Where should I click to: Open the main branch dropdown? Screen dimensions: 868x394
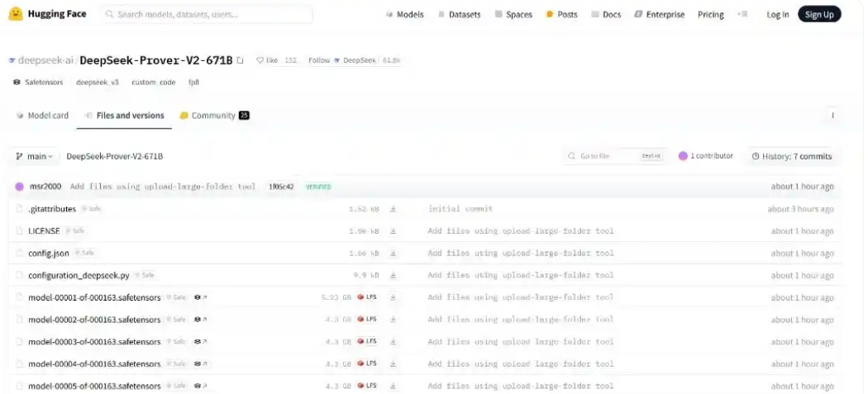click(x=34, y=157)
